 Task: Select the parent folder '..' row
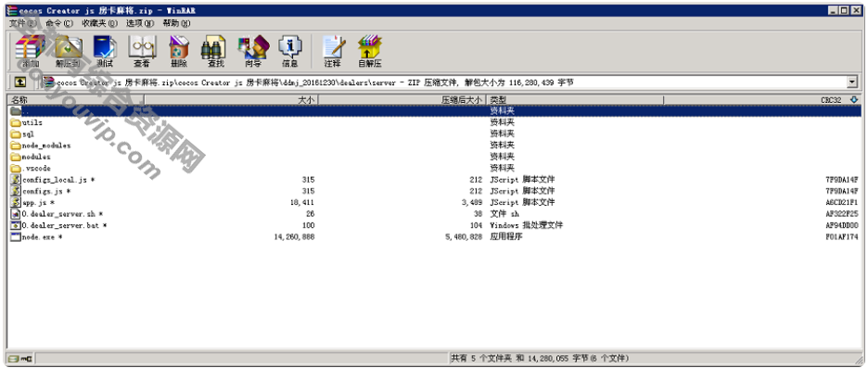point(435,111)
